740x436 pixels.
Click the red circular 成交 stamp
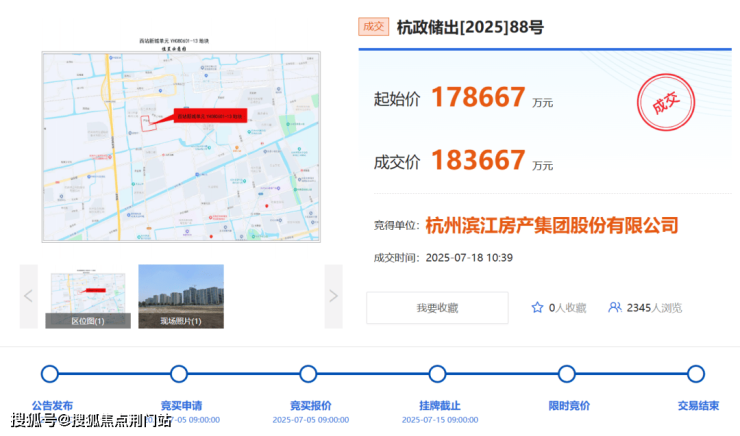point(667,104)
